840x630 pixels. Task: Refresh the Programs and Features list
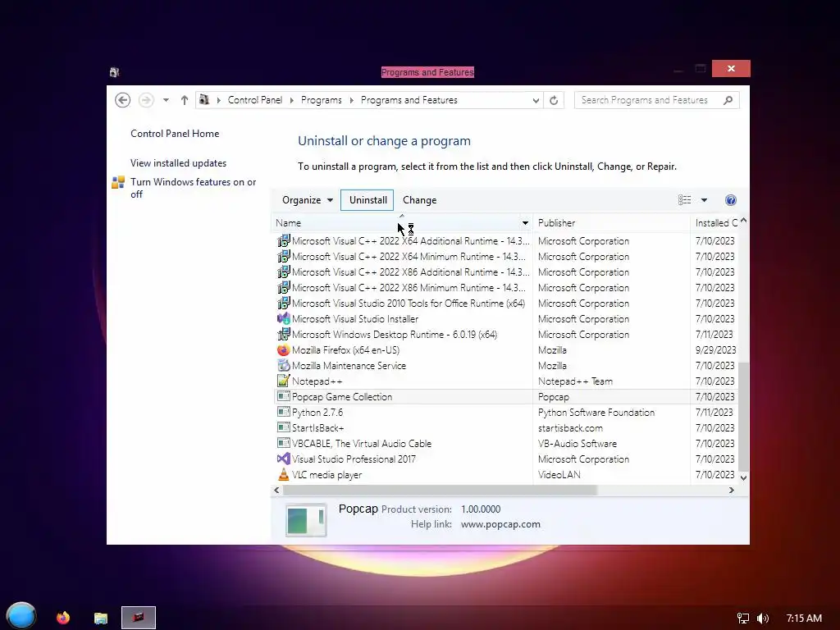coord(554,100)
